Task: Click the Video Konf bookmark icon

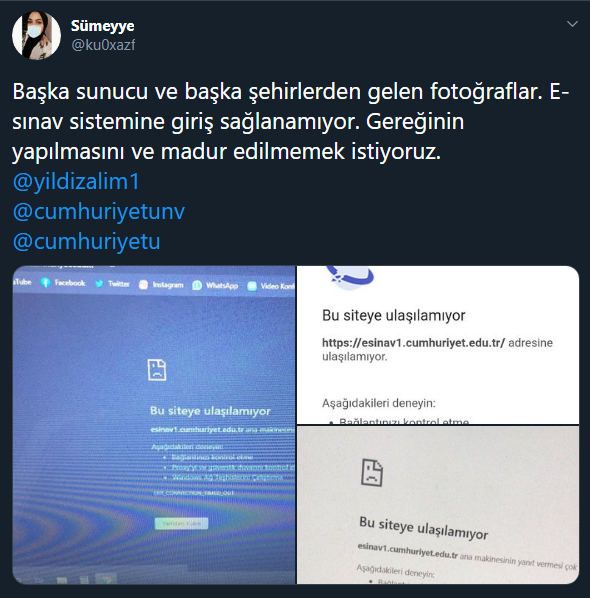Action: (252, 286)
